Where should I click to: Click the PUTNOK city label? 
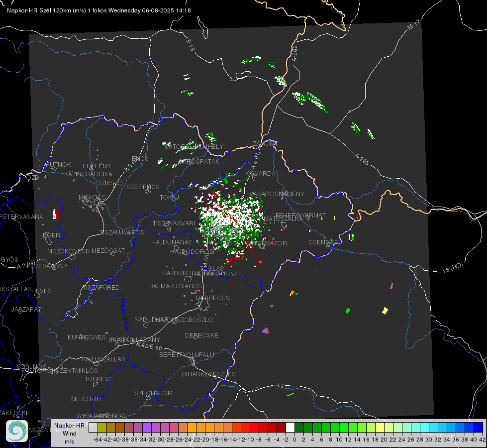tap(58, 164)
